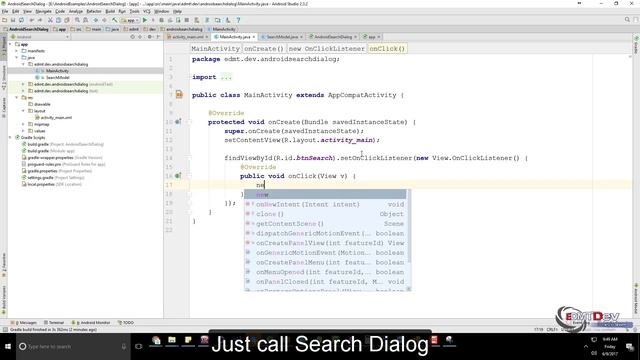Expand the values folder
The image size is (640, 360).
(x=23, y=131)
